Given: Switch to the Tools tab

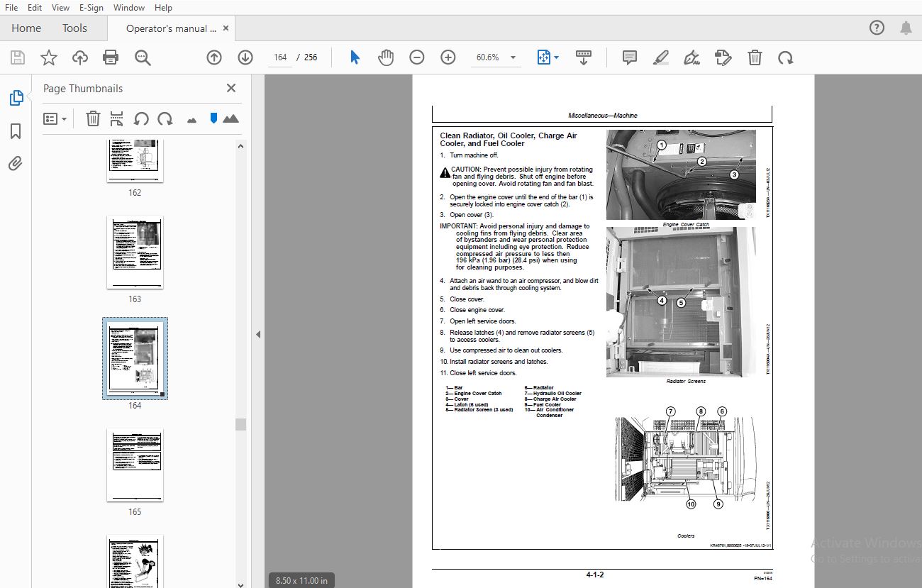Looking at the screenshot, I should click(74, 28).
